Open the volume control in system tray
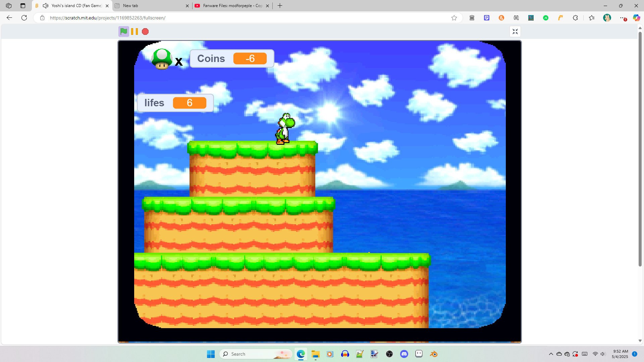644x362 pixels. pyautogui.click(x=603, y=354)
